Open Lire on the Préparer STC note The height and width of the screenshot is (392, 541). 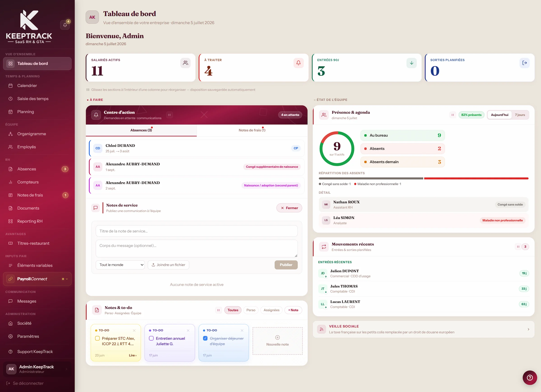133,356
